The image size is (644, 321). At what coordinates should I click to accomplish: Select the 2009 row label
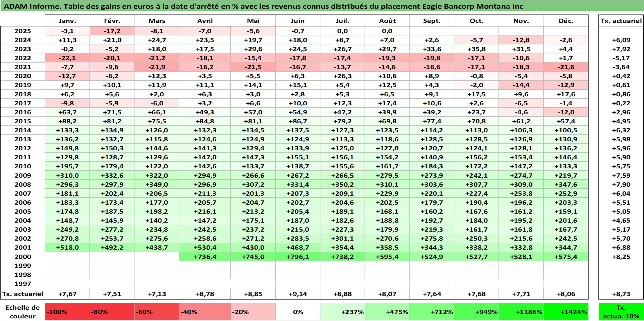pyautogui.click(x=23, y=176)
